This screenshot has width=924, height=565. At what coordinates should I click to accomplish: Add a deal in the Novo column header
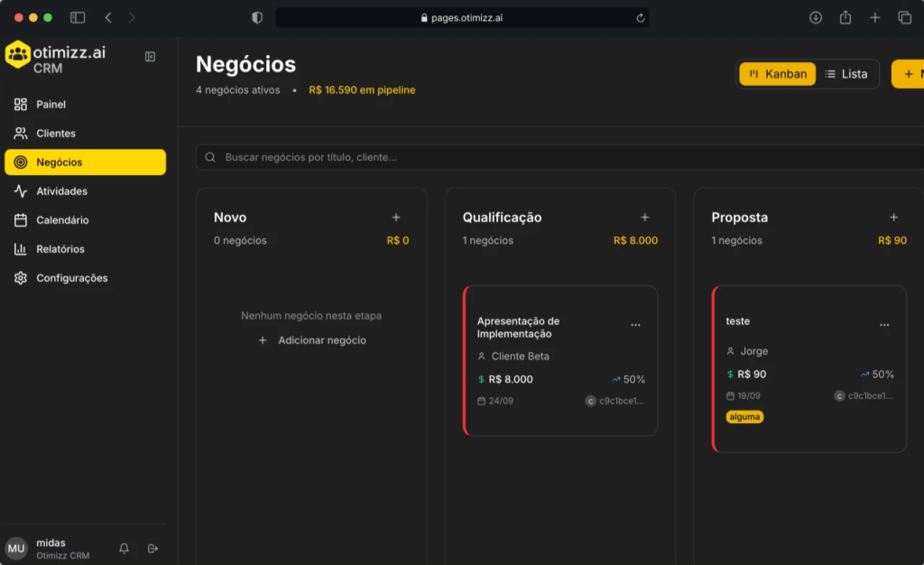395,218
